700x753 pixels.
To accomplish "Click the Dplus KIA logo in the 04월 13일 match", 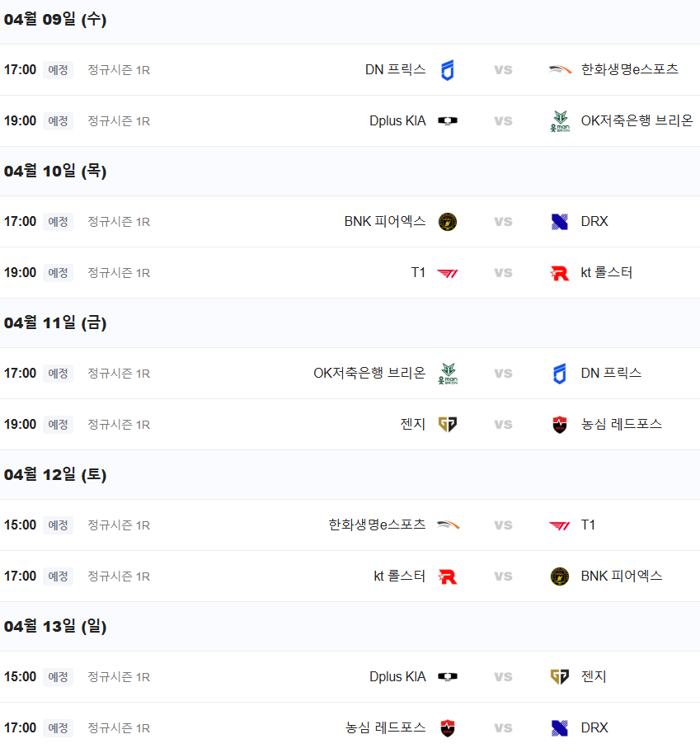I will 448,677.
